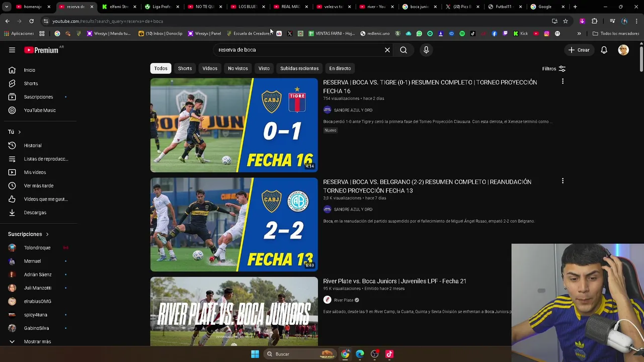
Task: Select the Todos filter chip
Action: coord(160,68)
